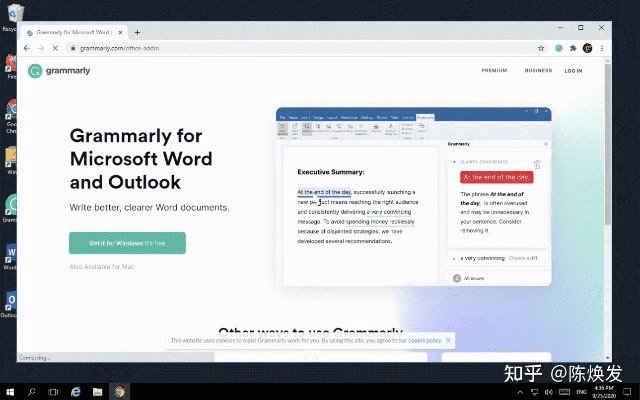The image size is (640, 400).
Task: Click the Log In link
Action: 573,71
